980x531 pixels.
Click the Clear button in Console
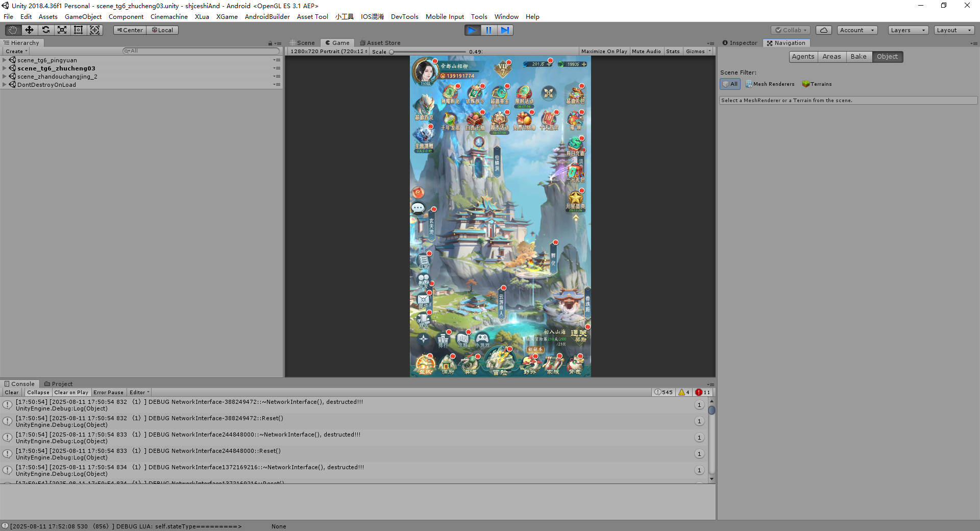pos(12,392)
